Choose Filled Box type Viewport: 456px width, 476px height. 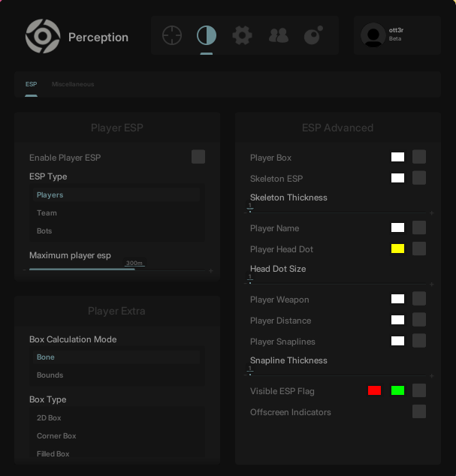[116, 453]
